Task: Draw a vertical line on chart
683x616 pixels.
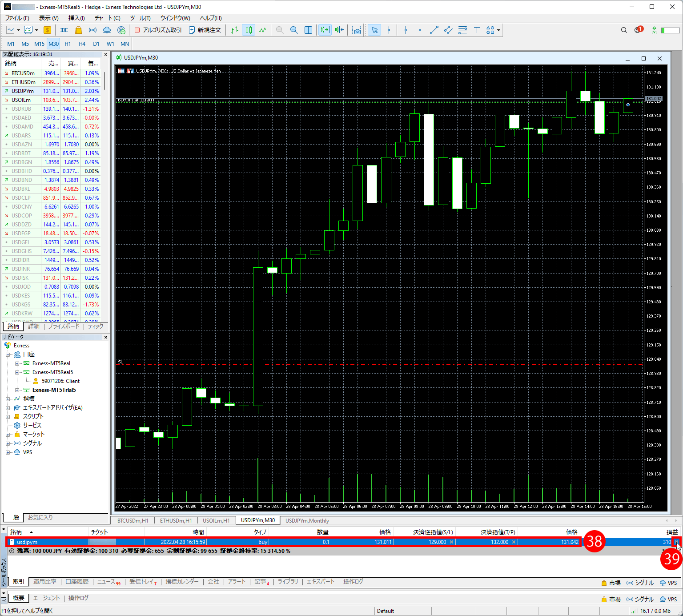Action: pos(406,30)
